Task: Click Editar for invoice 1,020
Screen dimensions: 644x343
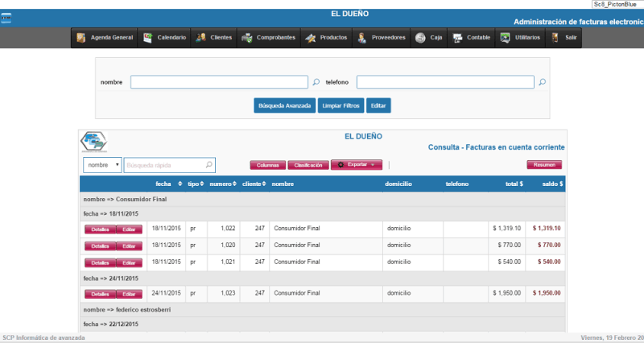Action: click(x=129, y=246)
